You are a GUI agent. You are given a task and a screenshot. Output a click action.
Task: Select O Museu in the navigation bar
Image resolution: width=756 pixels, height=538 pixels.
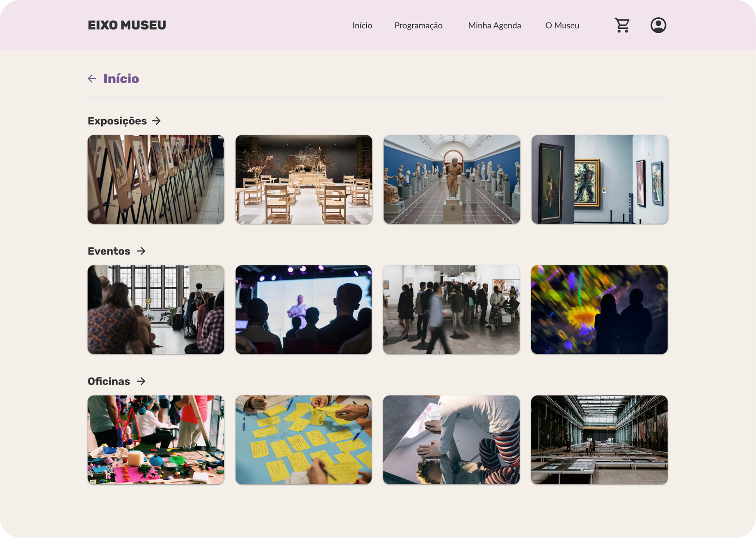click(x=562, y=25)
